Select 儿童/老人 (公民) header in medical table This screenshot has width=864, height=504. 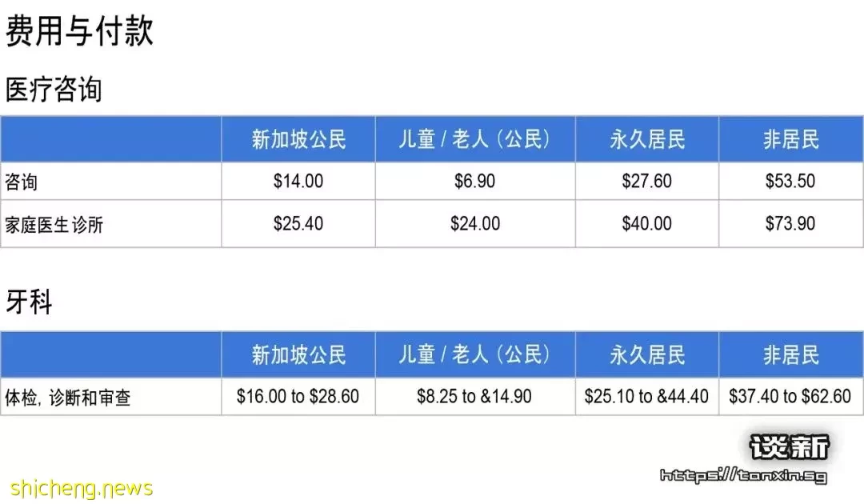tap(475, 139)
